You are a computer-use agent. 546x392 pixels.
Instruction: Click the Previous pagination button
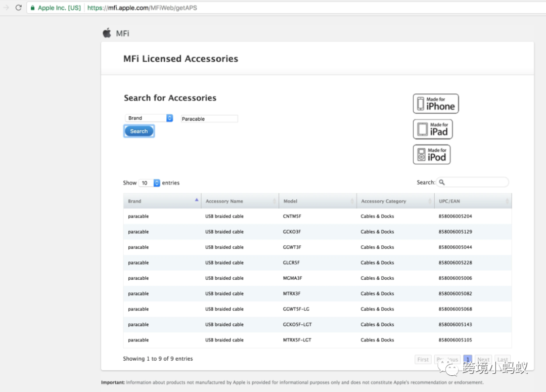(447, 359)
